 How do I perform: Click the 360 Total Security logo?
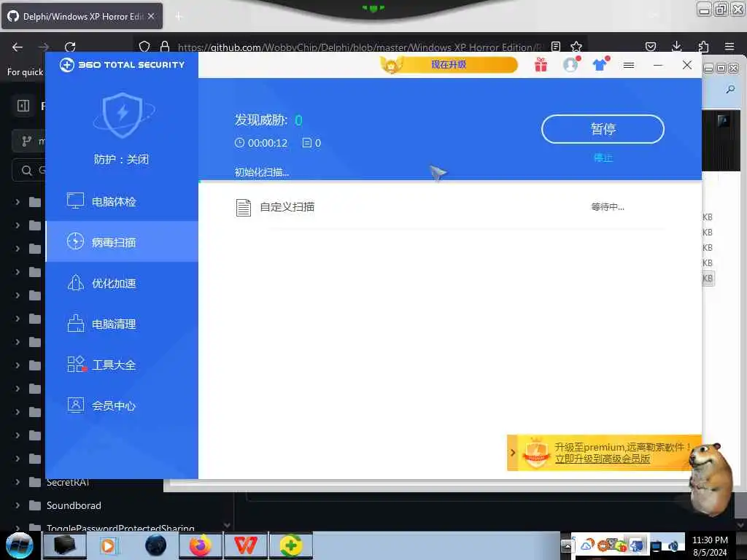tap(122, 65)
